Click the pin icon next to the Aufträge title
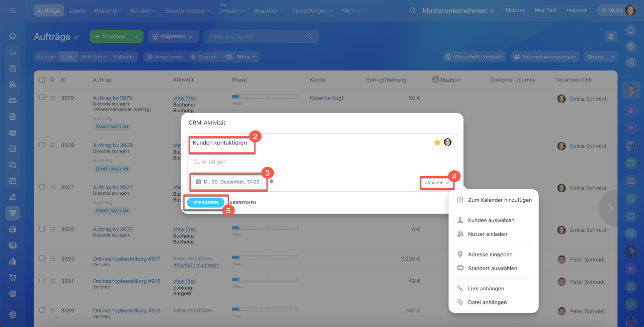 tap(76, 37)
